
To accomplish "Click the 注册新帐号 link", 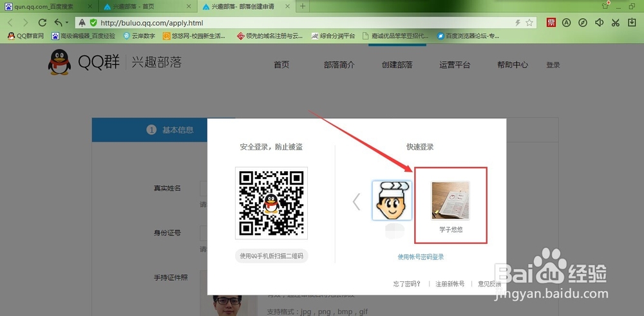I will [x=450, y=284].
